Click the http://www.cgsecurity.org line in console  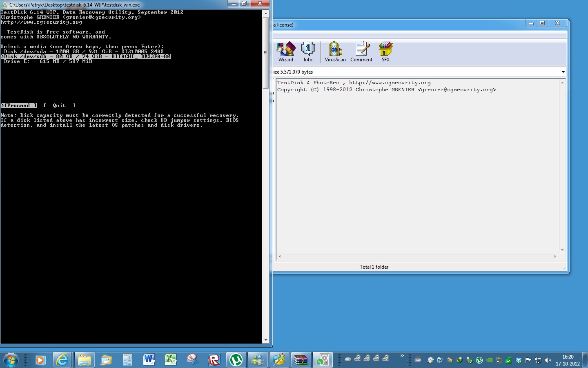coord(41,22)
